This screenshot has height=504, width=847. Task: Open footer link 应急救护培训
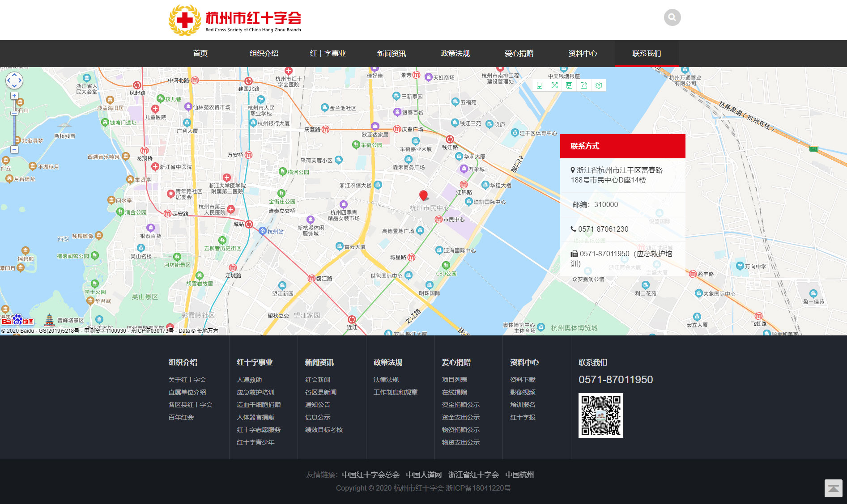(x=255, y=392)
